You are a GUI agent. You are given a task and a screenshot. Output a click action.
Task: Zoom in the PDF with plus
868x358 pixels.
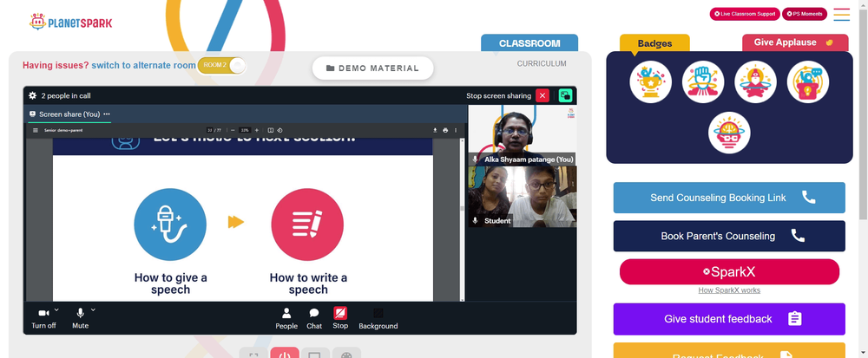click(x=256, y=130)
